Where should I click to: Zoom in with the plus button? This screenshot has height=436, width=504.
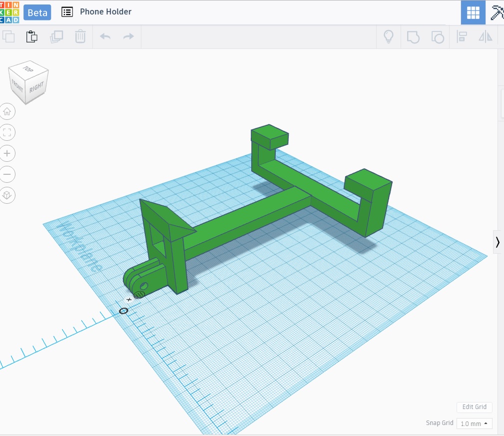click(x=7, y=153)
